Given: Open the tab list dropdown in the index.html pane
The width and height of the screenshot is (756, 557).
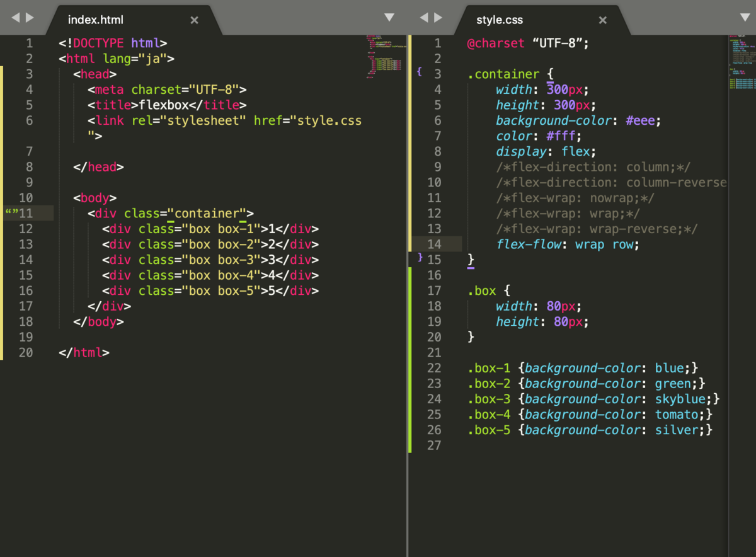Looking at the screenshot, I should click(x=389, y=18).
